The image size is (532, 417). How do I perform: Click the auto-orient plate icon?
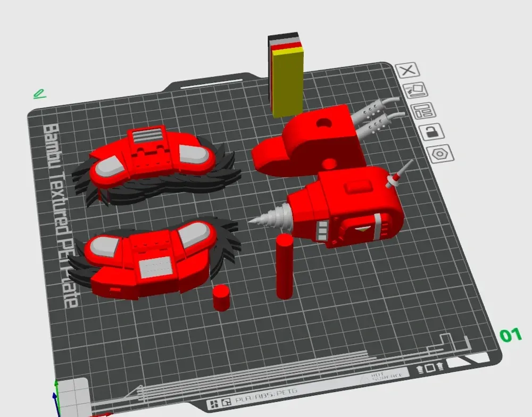point(417,89)
